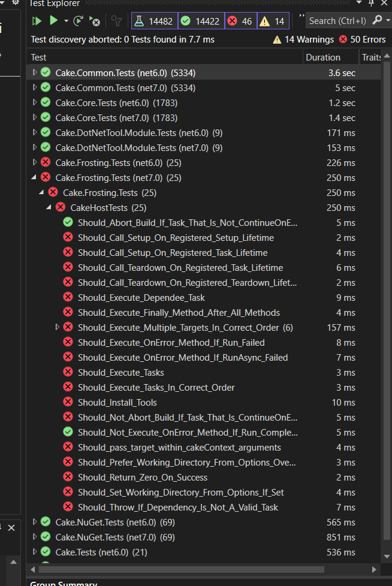The image size is (392, 586).
Task: Click failed icon of Should_Return_Zero_On_Success
Action: pyautogui.click(x=68, y=477)
